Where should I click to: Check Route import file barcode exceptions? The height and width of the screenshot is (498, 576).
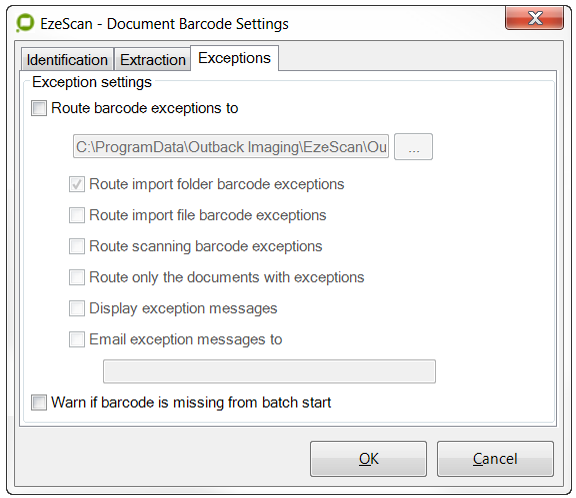(x=77, y=215)
